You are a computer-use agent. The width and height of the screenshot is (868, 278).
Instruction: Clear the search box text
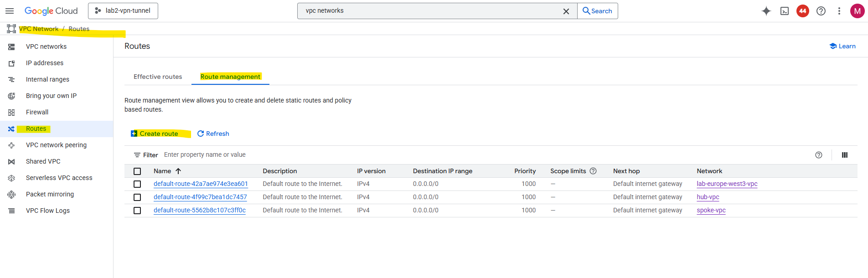(566, 11)
